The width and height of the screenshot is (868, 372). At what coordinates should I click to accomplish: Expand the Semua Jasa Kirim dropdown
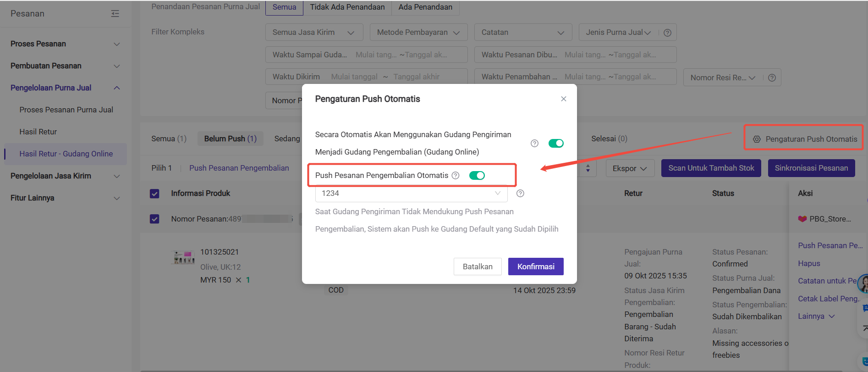tap(314, 33)
